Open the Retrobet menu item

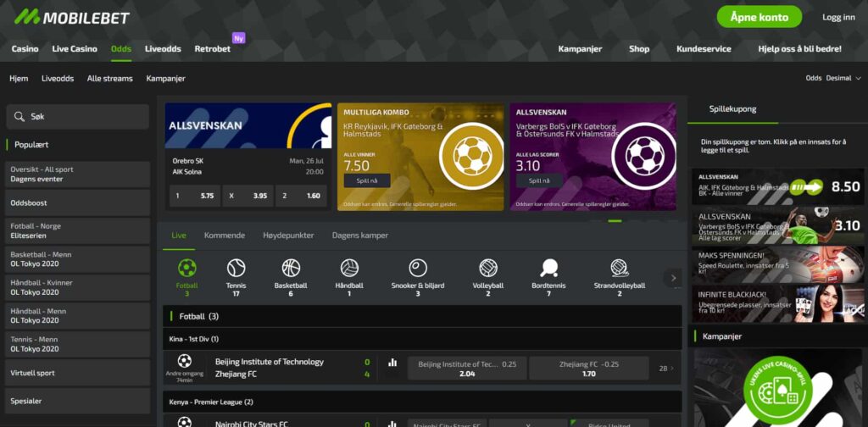click(213, 48)
